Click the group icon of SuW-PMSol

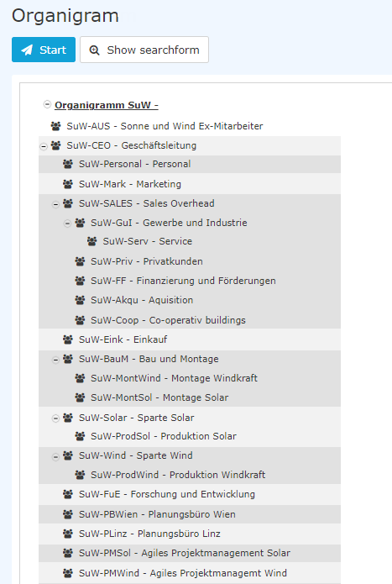(x=68, y=553)
